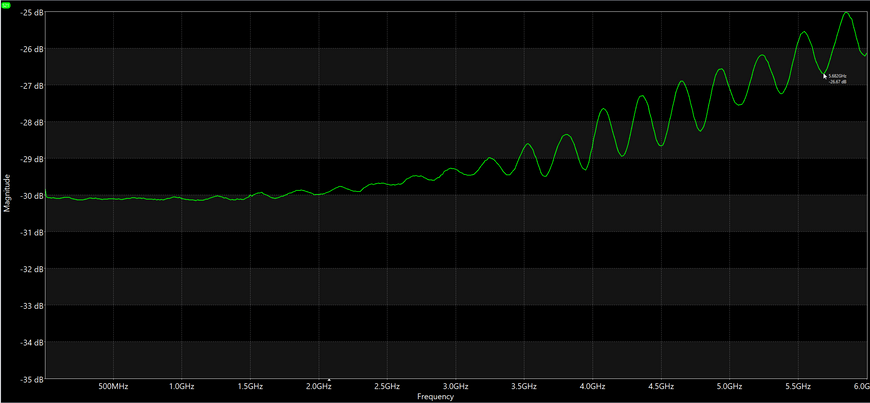Click the -27 dB axis label

(32, 85)
